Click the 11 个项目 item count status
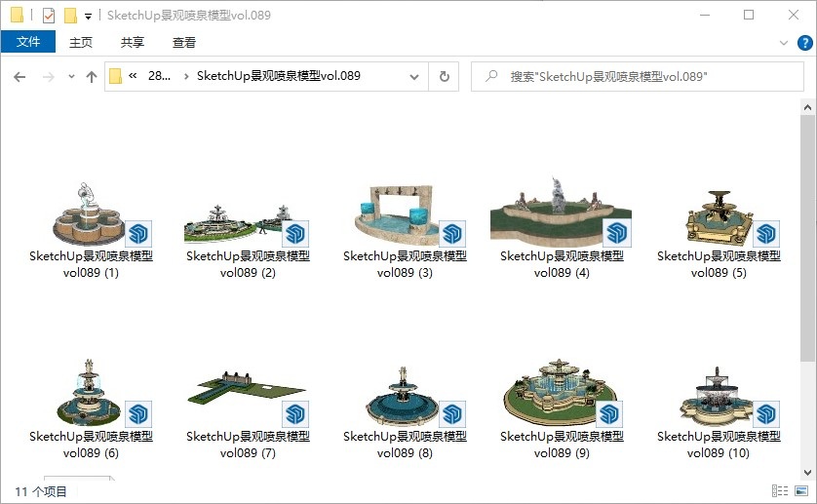817x504 pixels. click(41, 491)
